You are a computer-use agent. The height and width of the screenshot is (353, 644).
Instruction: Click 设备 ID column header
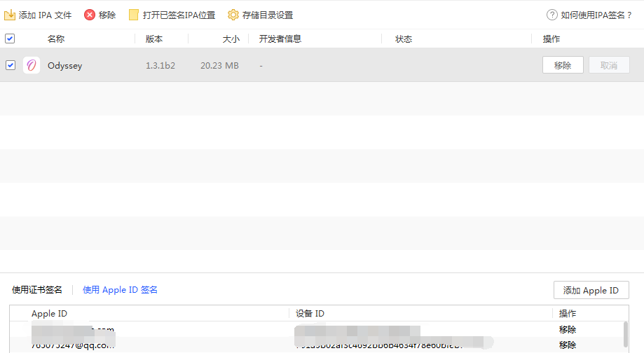[x=310, y=314]
